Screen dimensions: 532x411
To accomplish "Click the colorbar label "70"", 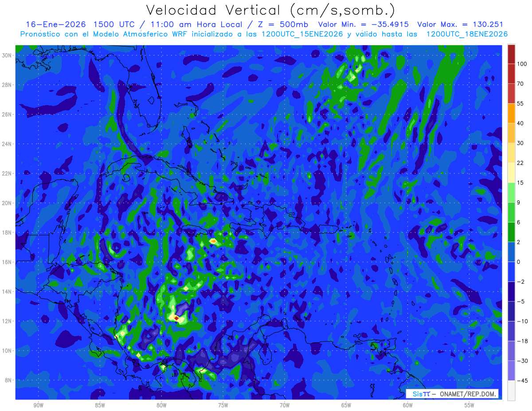I will 520,84.
